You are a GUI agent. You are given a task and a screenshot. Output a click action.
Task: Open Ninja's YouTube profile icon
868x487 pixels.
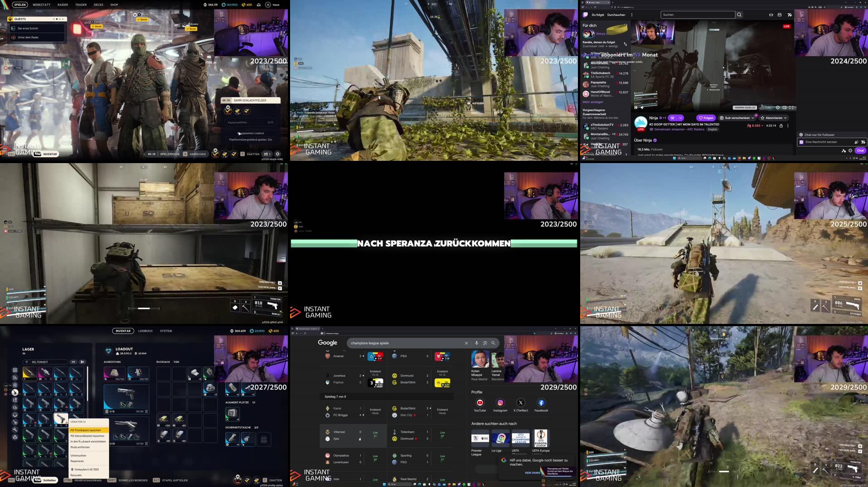pos(480,402)
